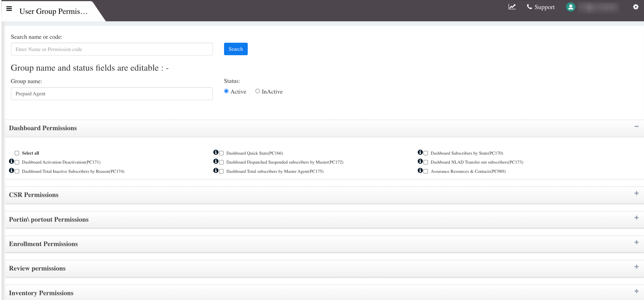
Task: Enable Total subscribers by Master Agent(PC175)
Action: (x=221, y=171)
